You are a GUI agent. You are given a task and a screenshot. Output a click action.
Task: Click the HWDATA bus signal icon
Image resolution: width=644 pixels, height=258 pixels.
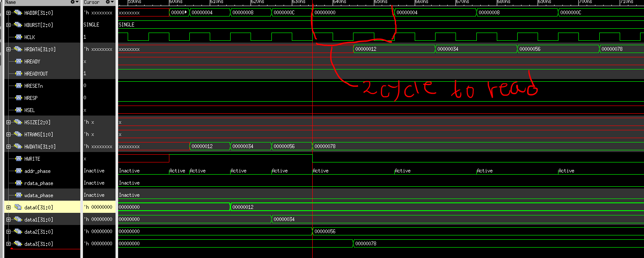(x=18, y=146)
